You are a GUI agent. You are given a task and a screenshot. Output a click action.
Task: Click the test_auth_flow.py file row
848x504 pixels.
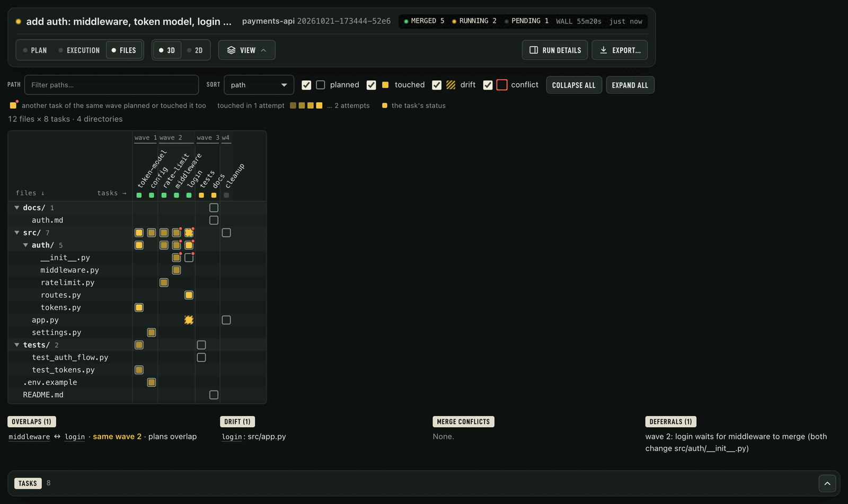point(70,357)
